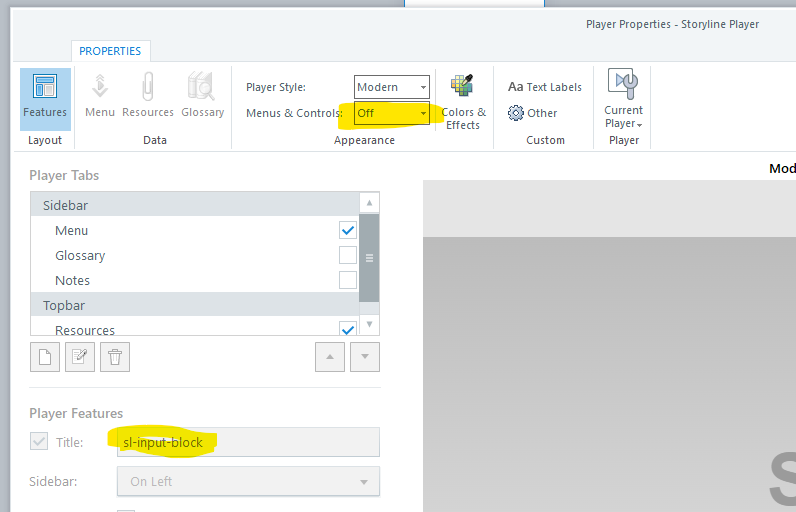Open Colors & Effects settings
796x512 pixels.
pyautogui.click(x=463, y=102)
